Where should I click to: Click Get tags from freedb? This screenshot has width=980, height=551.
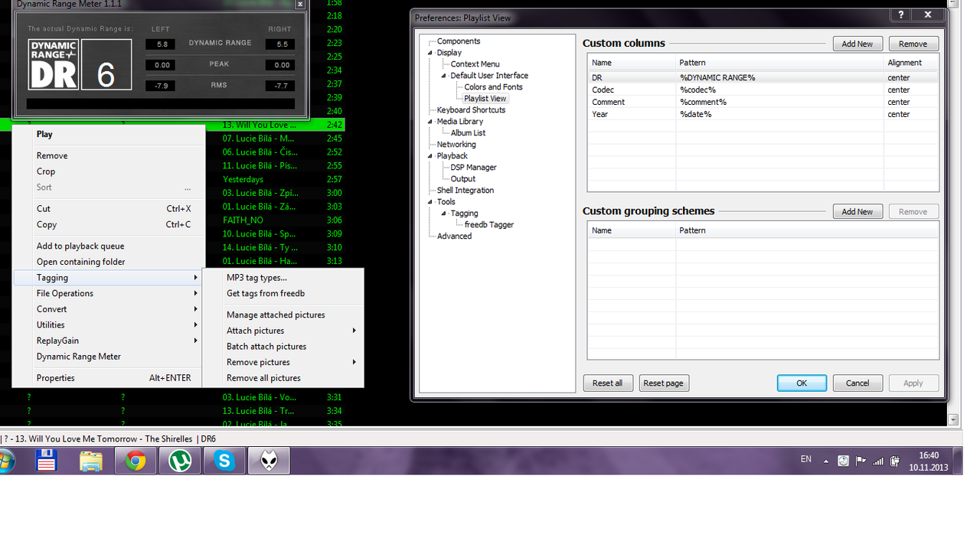point(283,293)
